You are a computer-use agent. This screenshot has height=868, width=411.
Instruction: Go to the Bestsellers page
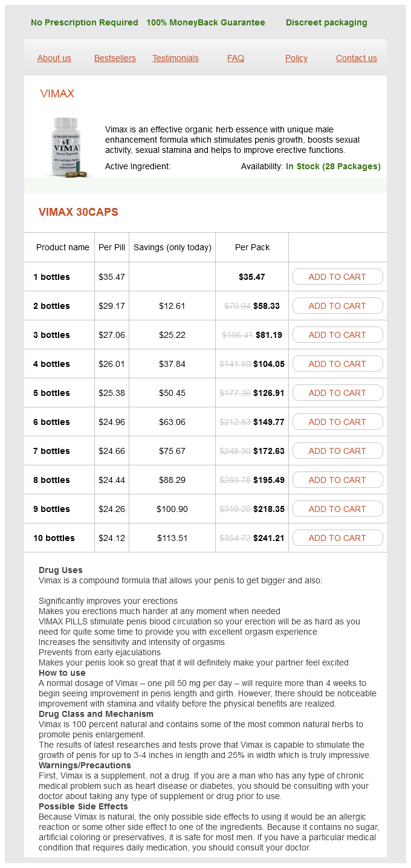click(x=115, y=58)
